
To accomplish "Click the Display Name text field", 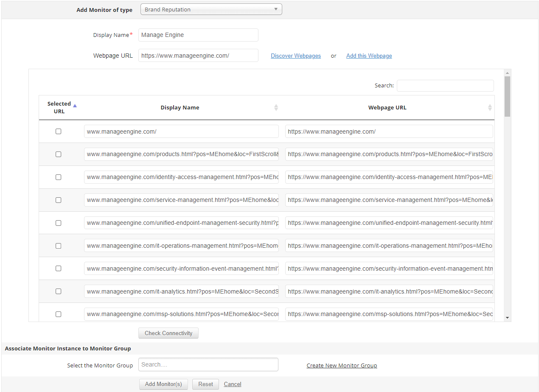I will 198,35.
